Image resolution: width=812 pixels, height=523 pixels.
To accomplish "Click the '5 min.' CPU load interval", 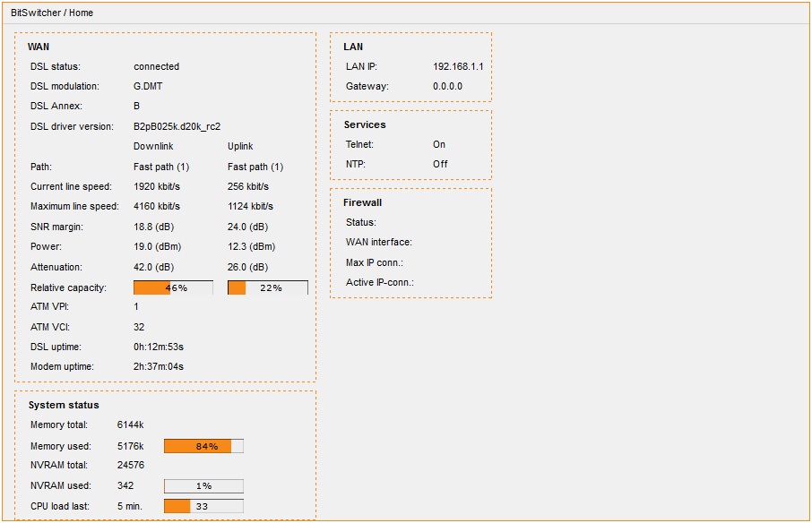I will (129, 506).
